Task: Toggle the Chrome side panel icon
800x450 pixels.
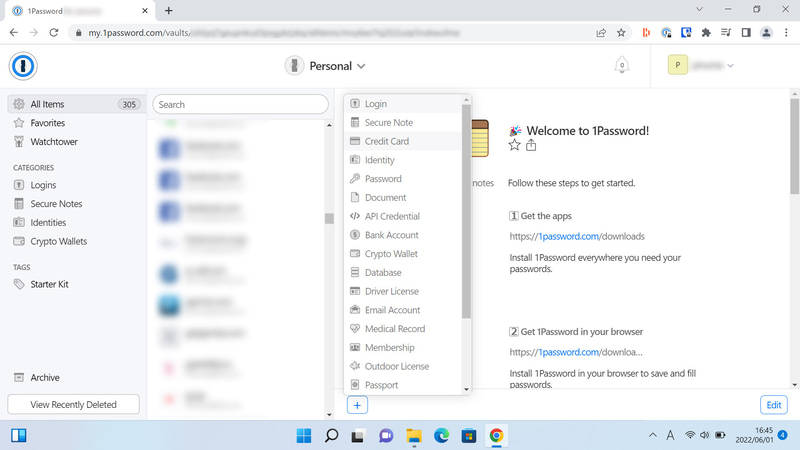Action: coord(746,33)
